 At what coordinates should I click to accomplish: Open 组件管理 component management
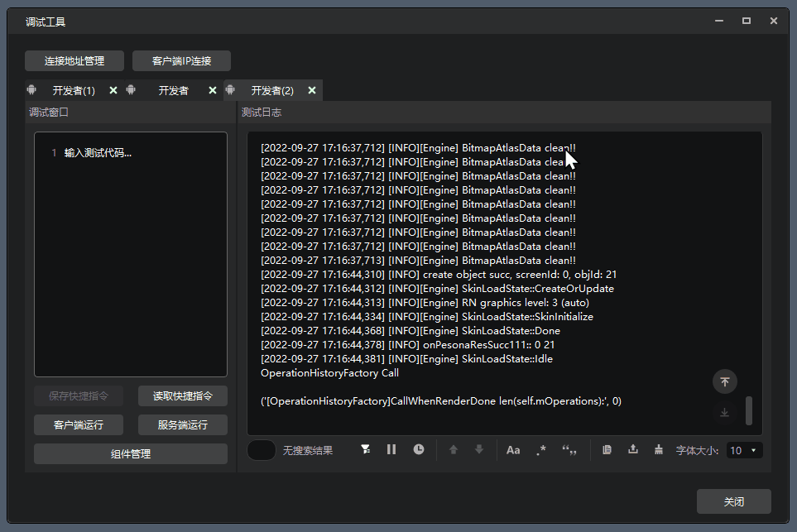(x=130, y=453)
